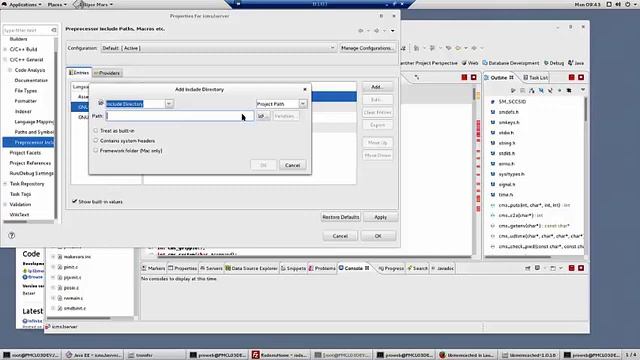Open the Project Path scope dropdown
The height and width of the screenshot is (360, 640).
pyautogui.click(x=302, y=104)
